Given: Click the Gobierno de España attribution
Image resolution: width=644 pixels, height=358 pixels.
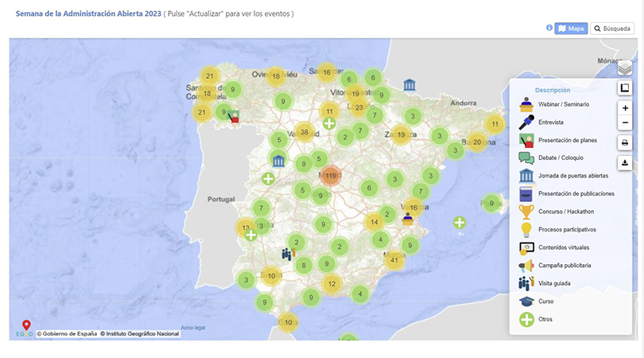Looking at the screenshot, I should click(x=67, y=334).
